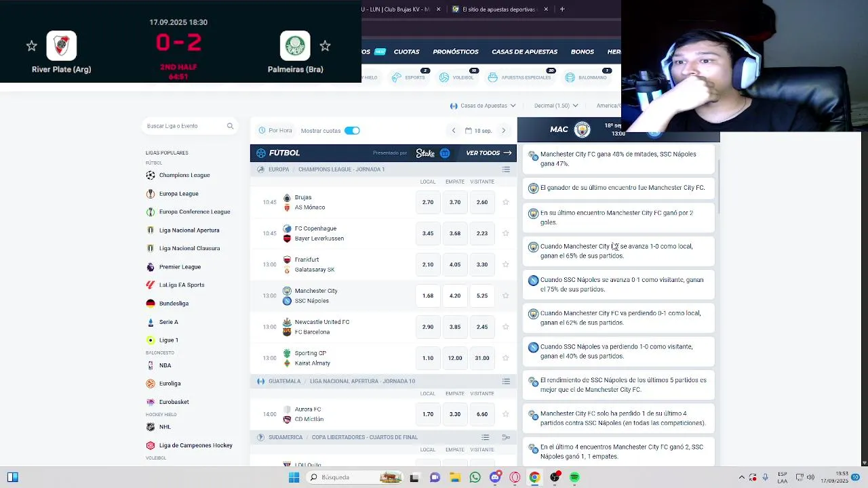Open Copa Libertadores bracket icon
Screen dimensions: 868x488
click(506, 437)
